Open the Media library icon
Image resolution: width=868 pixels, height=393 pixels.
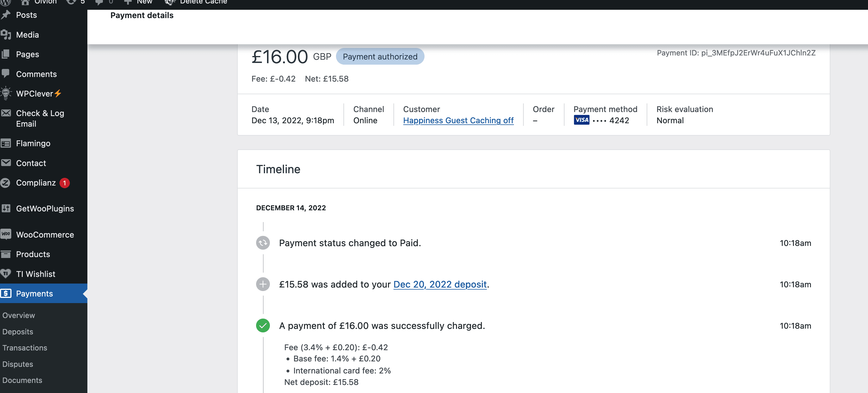[6, 34]
